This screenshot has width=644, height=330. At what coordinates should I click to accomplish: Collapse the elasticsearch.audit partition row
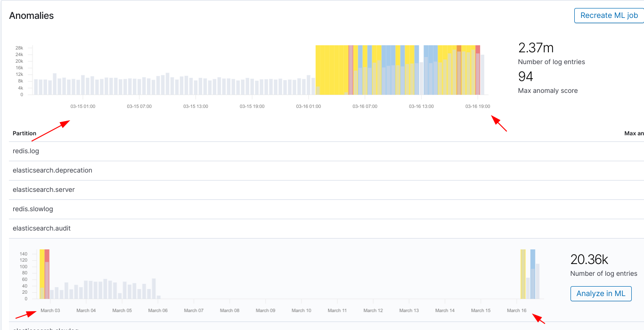(326, 228)
